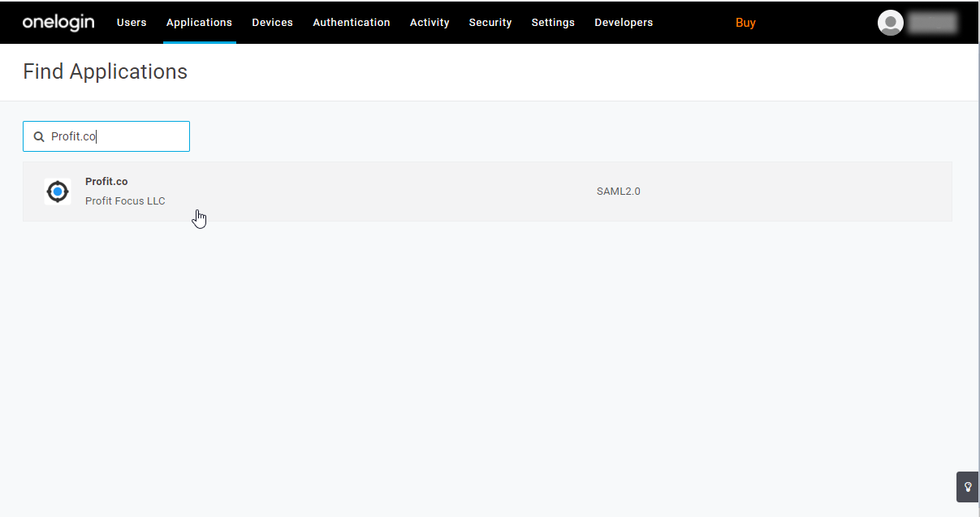Select the Profit.co application name

point(106,182)
